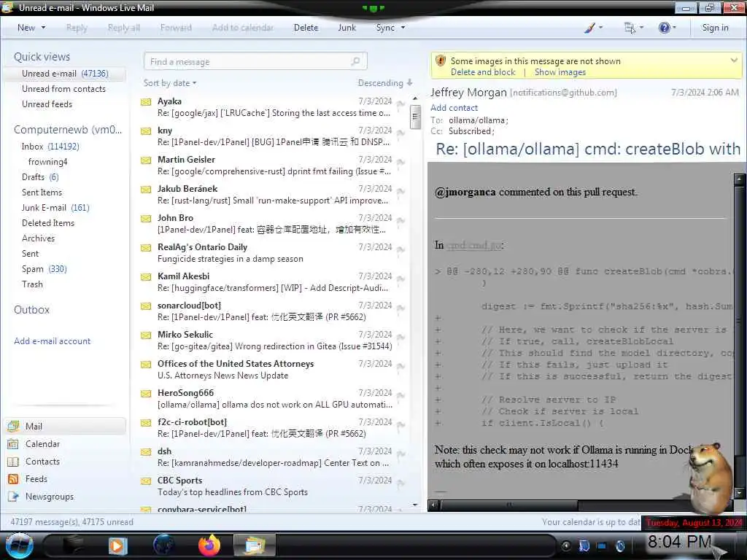This screenshot has height=560, width=747.
Task: Toggle flag on the Kamil Akesbi message
Action: tap(400, 278)
